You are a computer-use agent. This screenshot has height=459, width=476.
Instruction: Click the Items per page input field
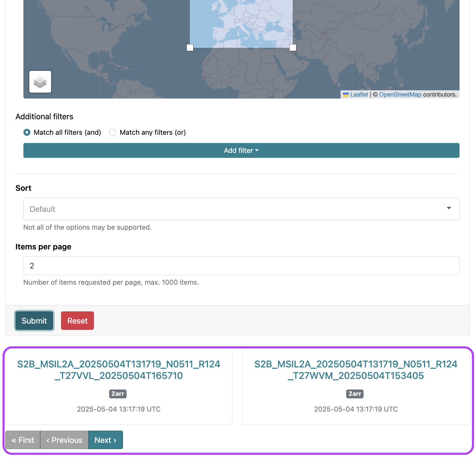[241, 266]
